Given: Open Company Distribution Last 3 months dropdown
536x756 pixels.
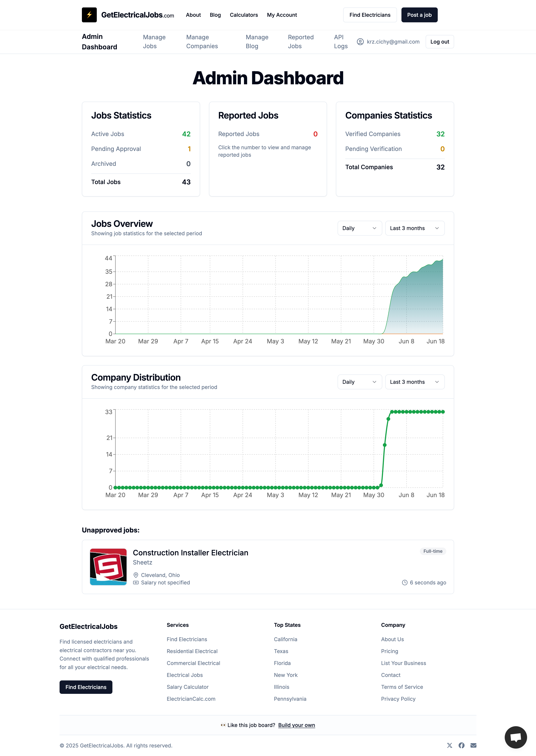Looking at the screenshot, I should [414, 382].
